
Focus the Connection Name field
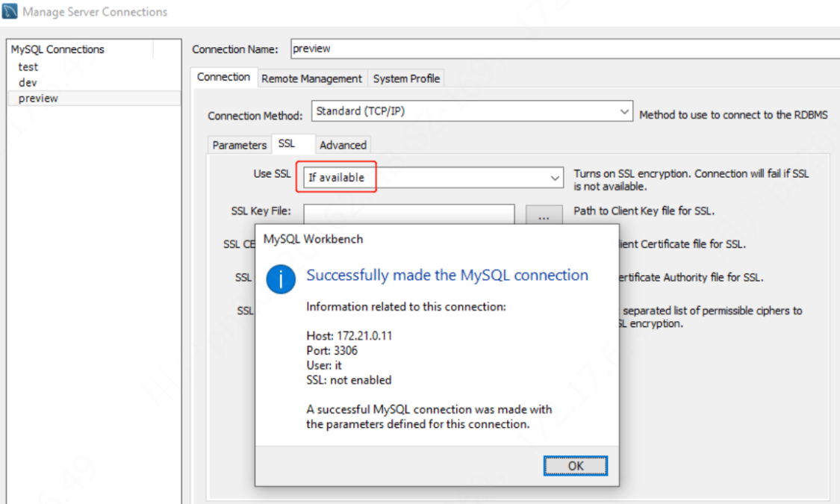coord(565,49)
